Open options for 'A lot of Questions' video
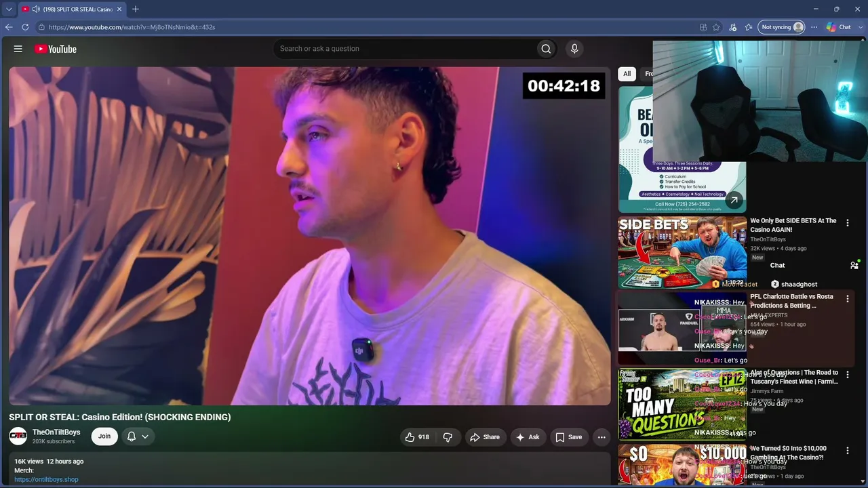The height and width of the screenshot is (488, 868). [x=847, y=375]
